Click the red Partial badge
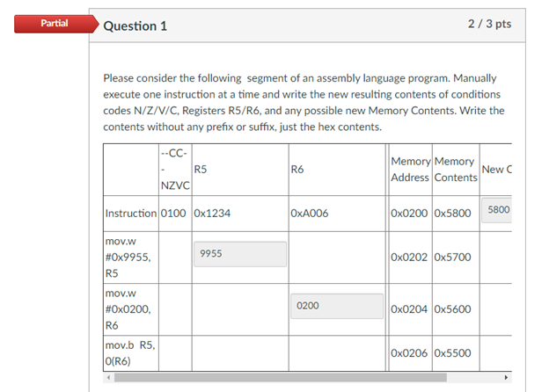This screenshot has height=392, width=549. tap(56, 24)
